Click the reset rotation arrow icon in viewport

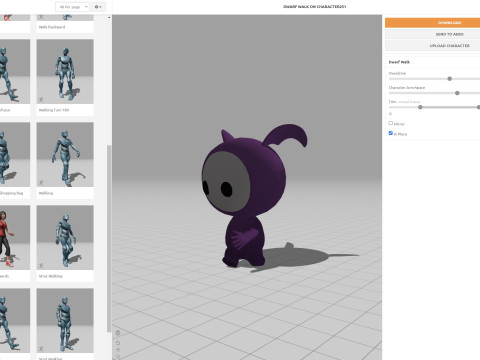point(118,343)
